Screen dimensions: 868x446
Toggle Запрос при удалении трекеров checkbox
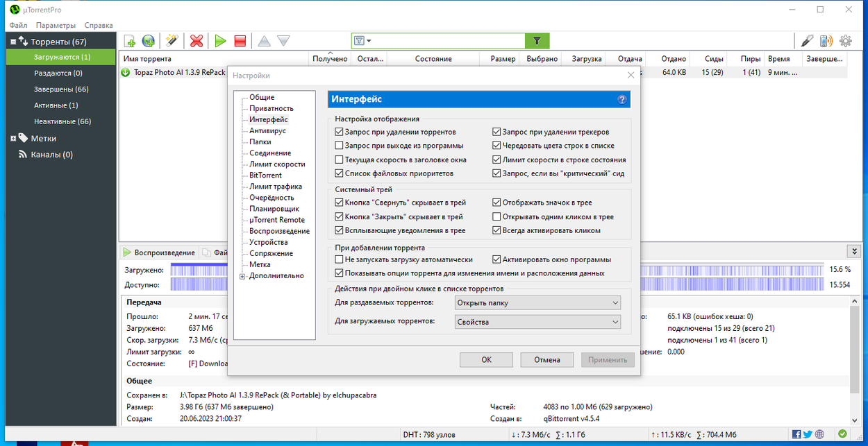pyautogui.click(x=496, y=132)
